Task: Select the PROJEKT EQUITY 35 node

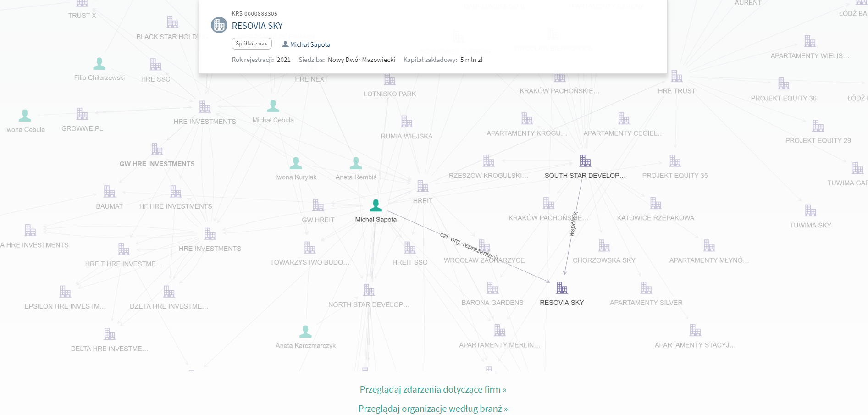Action: (675, 161)
